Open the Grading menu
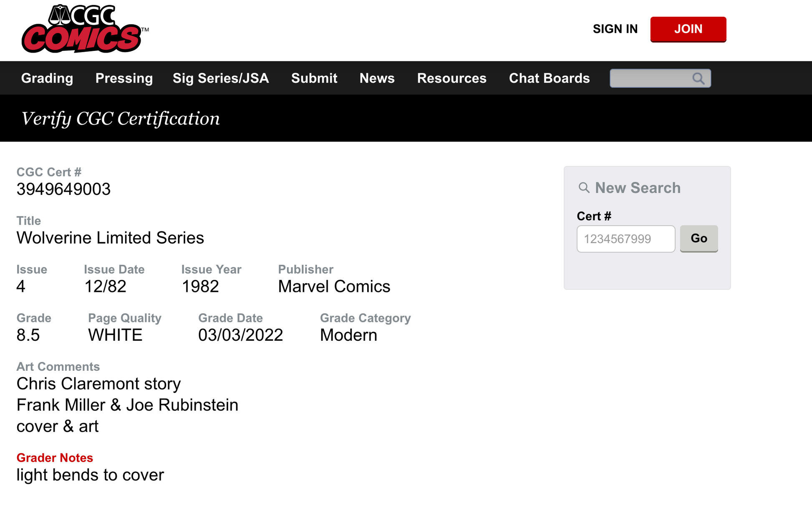The image size is (812, 528). 47,78
